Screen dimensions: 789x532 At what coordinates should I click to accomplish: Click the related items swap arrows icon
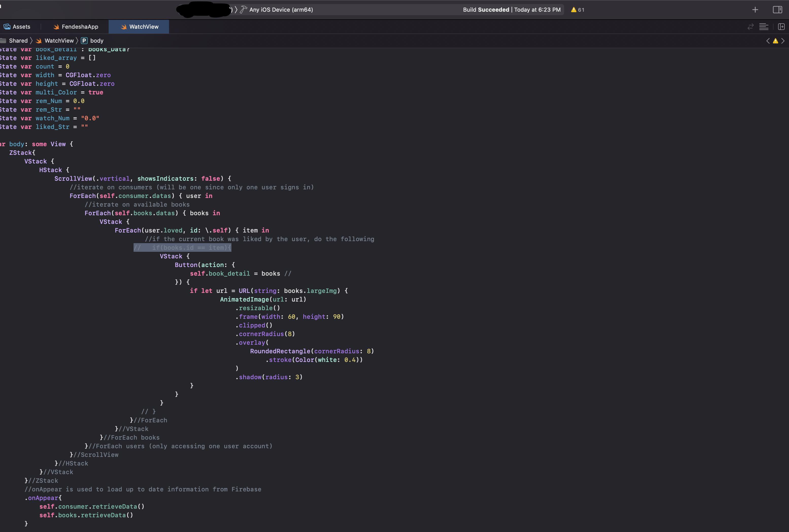pos(750,26)
